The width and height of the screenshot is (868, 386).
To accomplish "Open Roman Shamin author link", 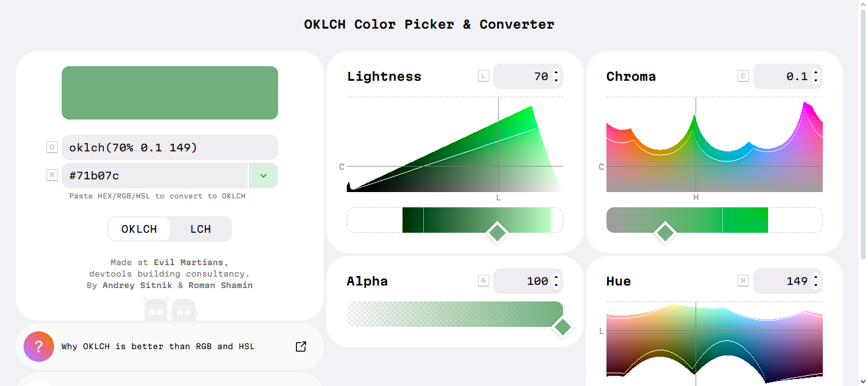I will pos(220,286).
